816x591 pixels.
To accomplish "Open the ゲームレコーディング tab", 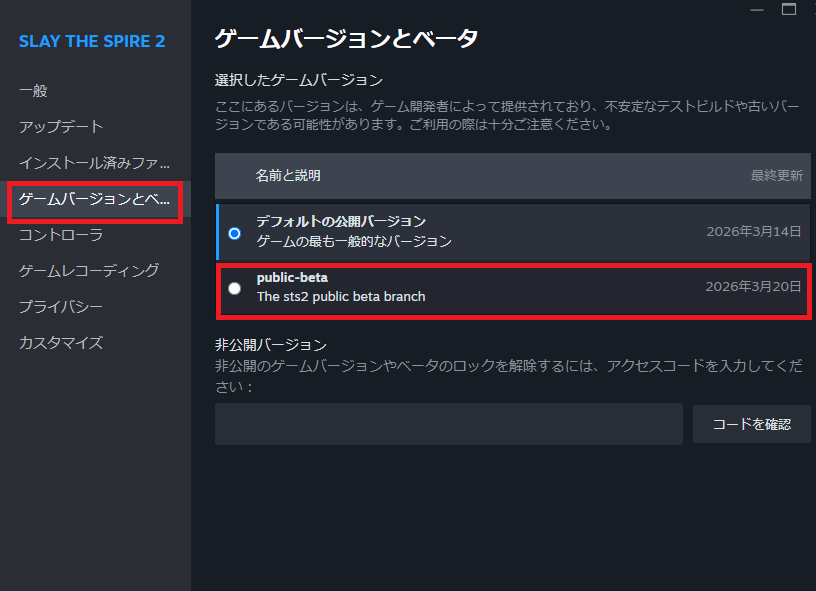I will click(89, 271).
